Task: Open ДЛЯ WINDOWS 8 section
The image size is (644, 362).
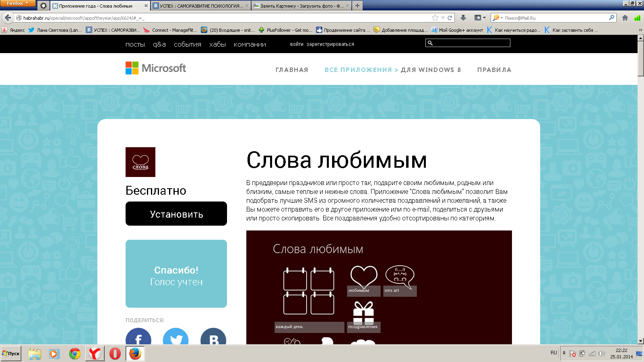Action: click(x=431, y=70)
